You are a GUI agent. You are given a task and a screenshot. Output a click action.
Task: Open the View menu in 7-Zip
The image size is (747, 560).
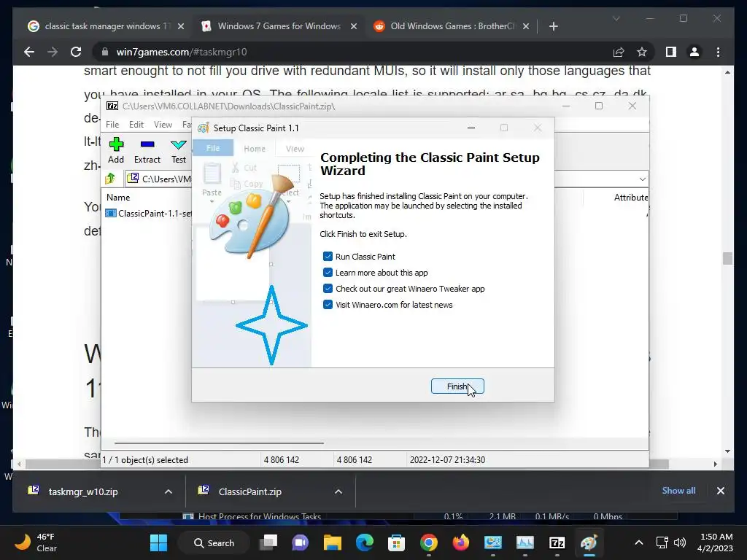163,124
